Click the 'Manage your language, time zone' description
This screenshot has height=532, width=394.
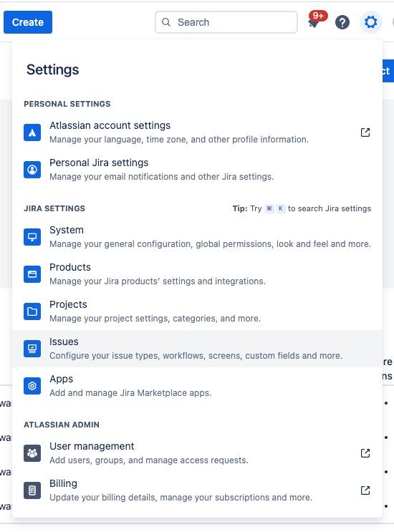tap(179, 140)
